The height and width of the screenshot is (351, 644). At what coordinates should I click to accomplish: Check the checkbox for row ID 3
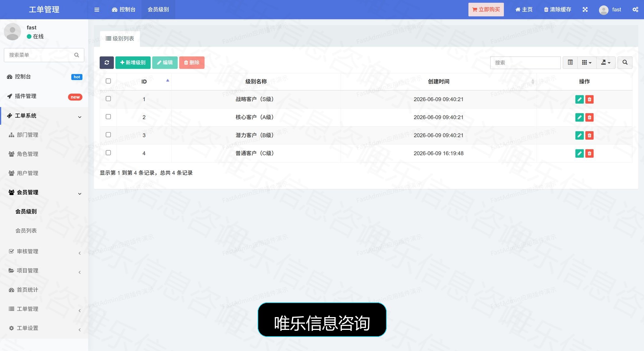click(108, 135)
